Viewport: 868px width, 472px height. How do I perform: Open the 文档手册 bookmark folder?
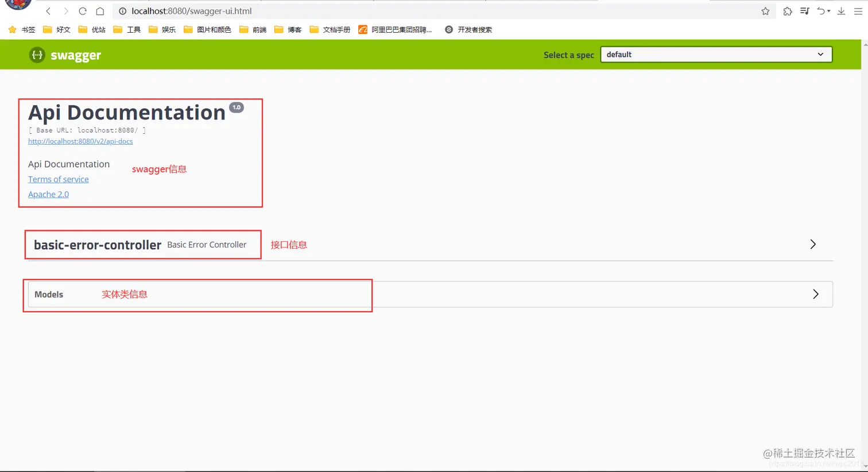coord(330,29)
